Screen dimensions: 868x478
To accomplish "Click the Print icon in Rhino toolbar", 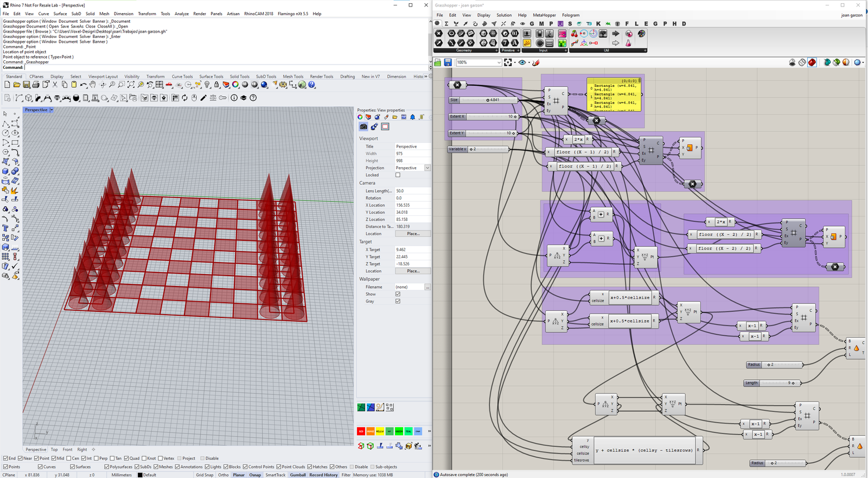I will click(x=36, y=85).
